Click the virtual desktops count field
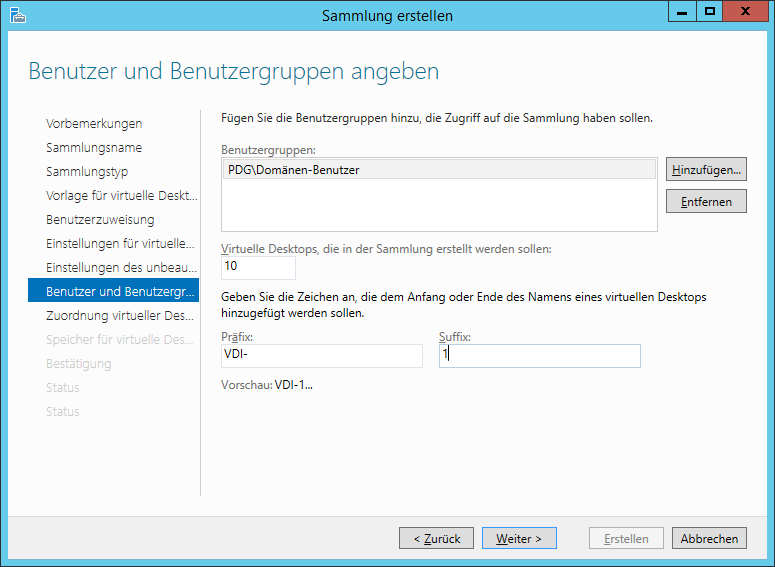 click(x=258, y=267)
